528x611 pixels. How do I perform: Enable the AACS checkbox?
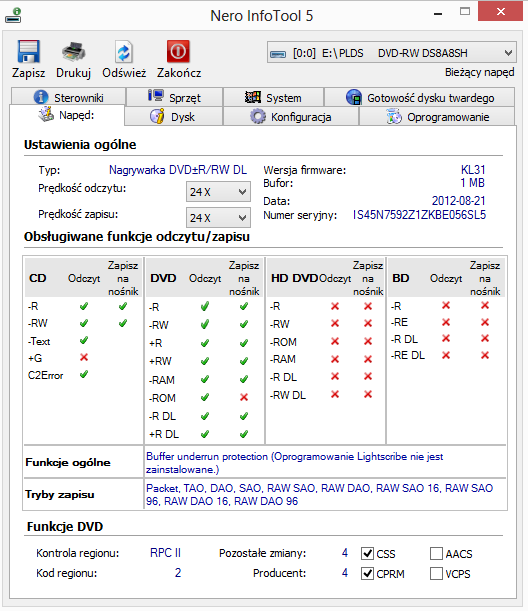tap(436, 553)
